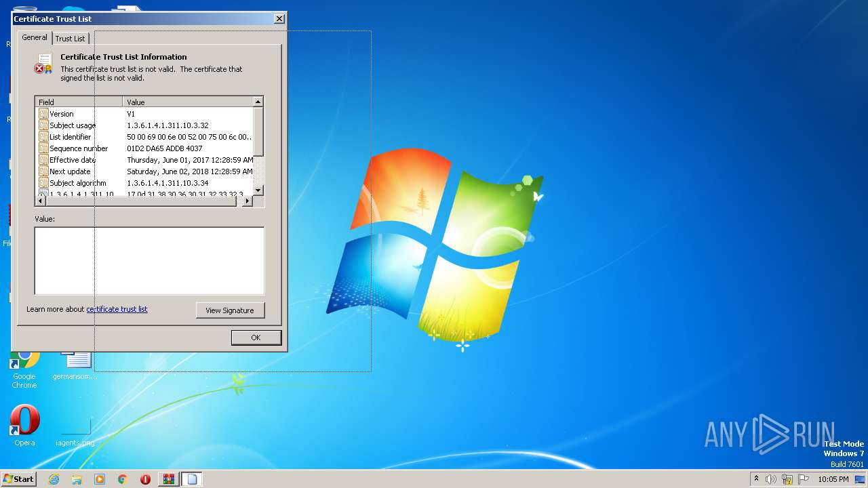The width and height of the screenshot is (868, 488).
Task: Click the V1 value cell
Action: [x=131, y=114]
